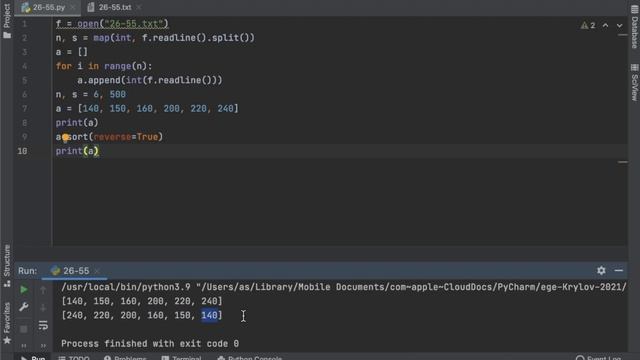
Task: Click the orange intention bulb on line 9
Action: 65,137
